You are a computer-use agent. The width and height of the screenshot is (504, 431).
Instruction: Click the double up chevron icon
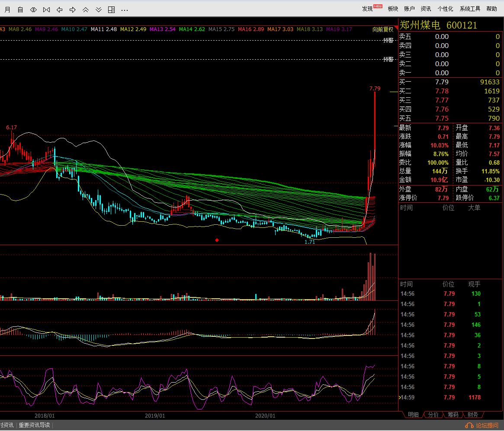coord(86,10)
